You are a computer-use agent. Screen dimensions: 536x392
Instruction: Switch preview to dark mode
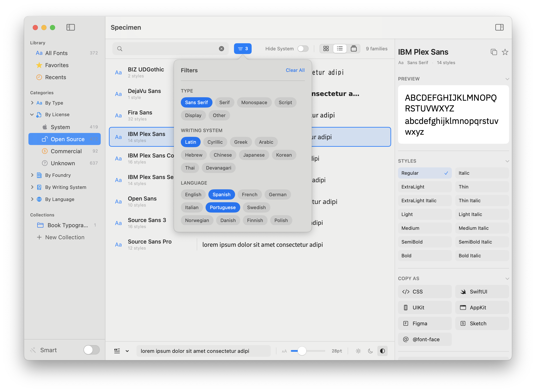pos(370,351)
